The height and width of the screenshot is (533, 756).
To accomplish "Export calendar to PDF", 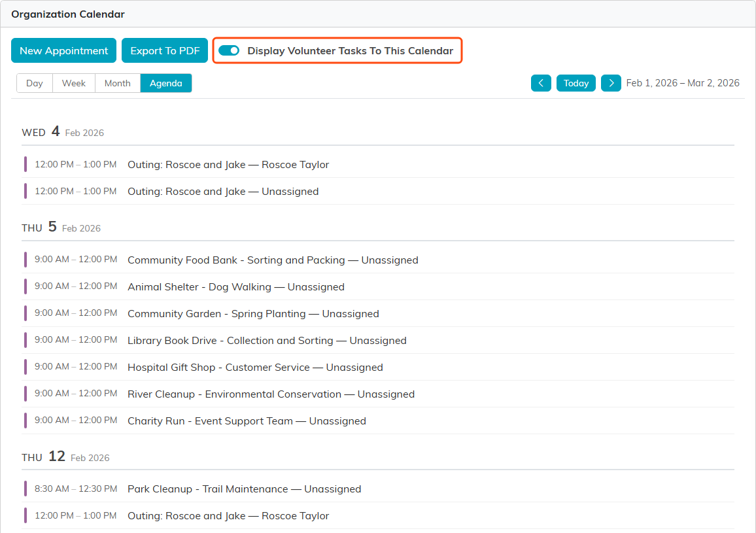I will point(165,50).
